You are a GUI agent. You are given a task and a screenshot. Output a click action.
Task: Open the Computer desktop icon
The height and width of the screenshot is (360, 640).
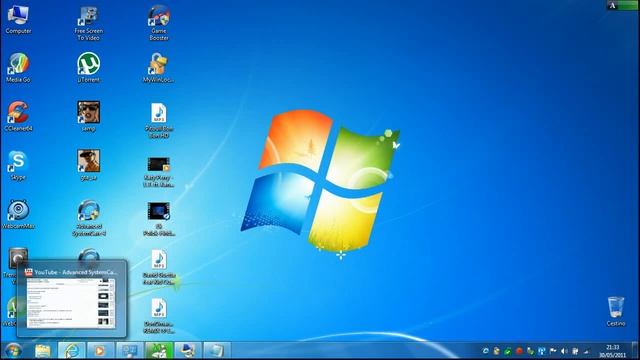[18, 19]
